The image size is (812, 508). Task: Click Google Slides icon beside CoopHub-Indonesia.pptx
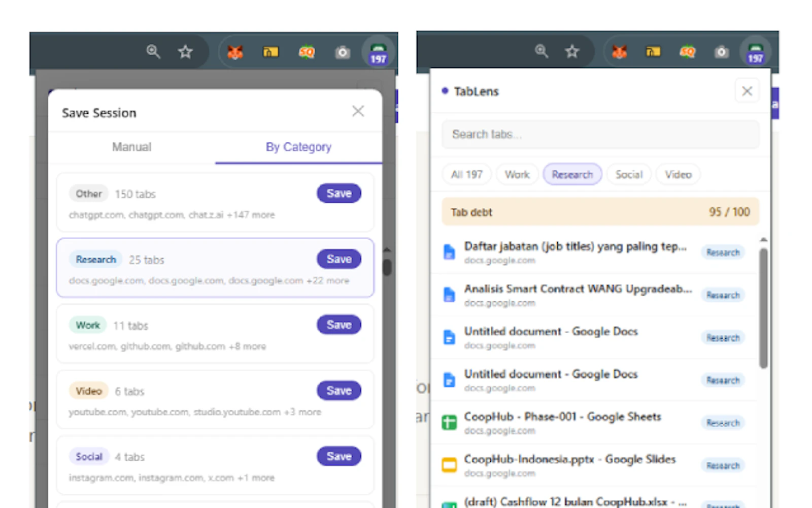[449, 465]
